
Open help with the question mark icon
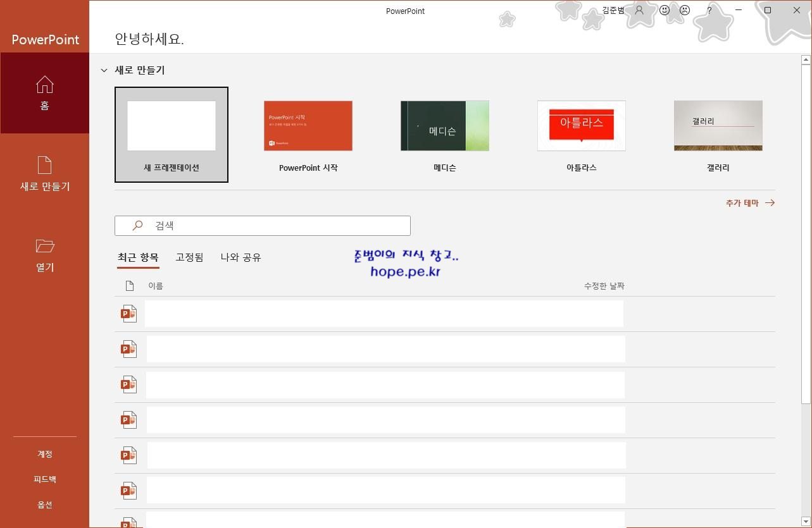[709, 10]
